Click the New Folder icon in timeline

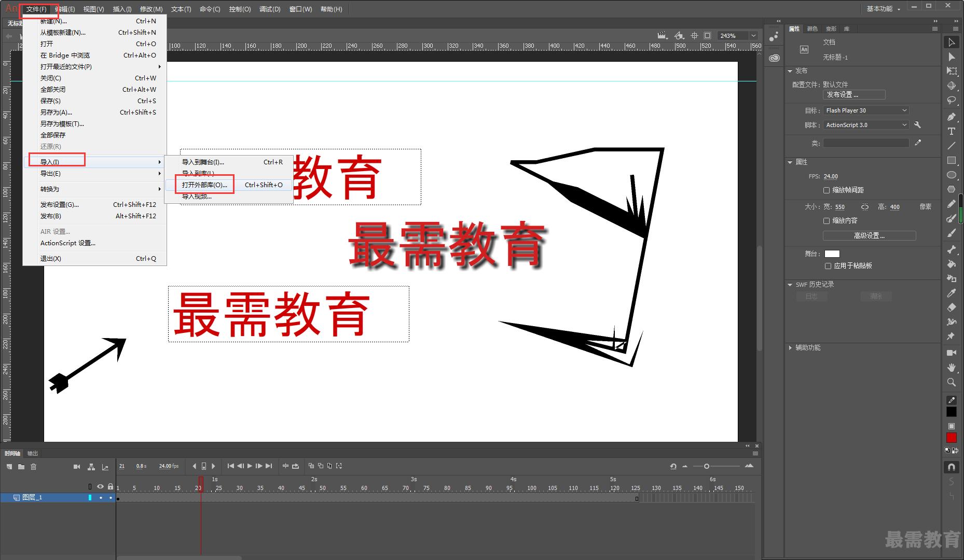pyautogui.click(x=21, y=467)
